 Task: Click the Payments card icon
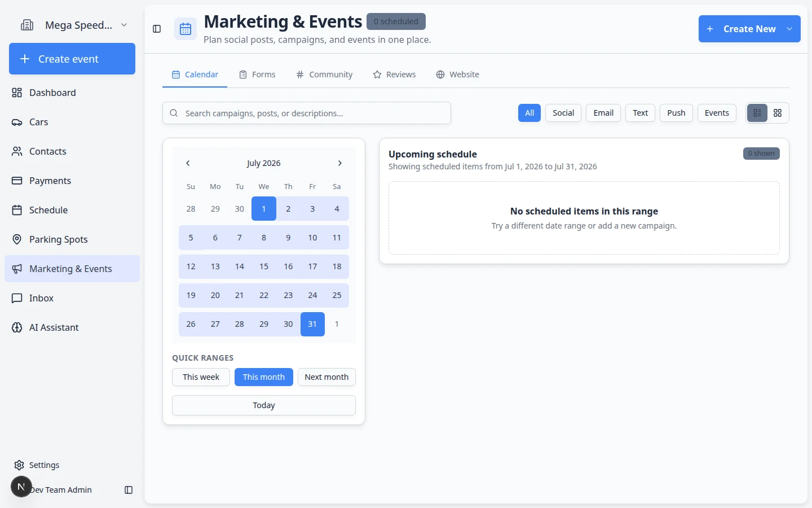click(x=17, y=181)
